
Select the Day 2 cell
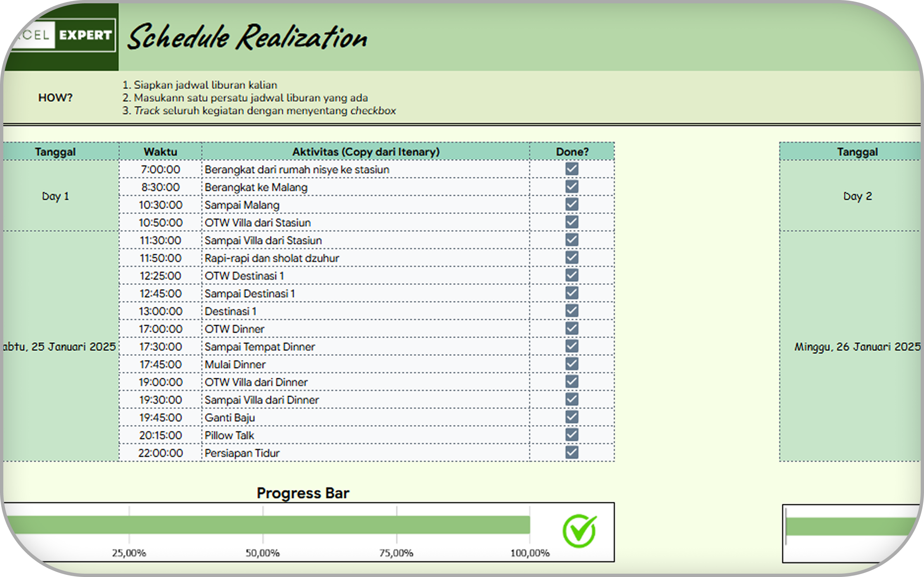(x=857, y=196)
